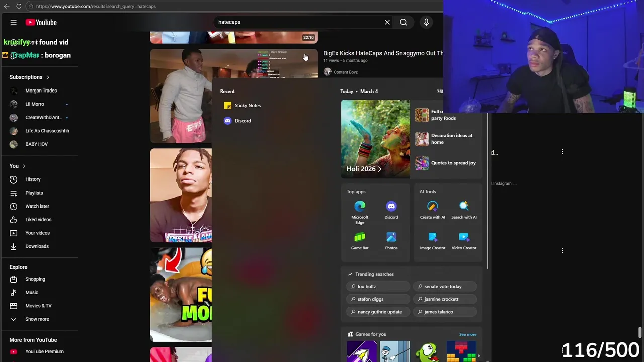Open Decoration ideas at home suggestion
The width and height of the screenshot is (644, 362).
click(444, 139)
